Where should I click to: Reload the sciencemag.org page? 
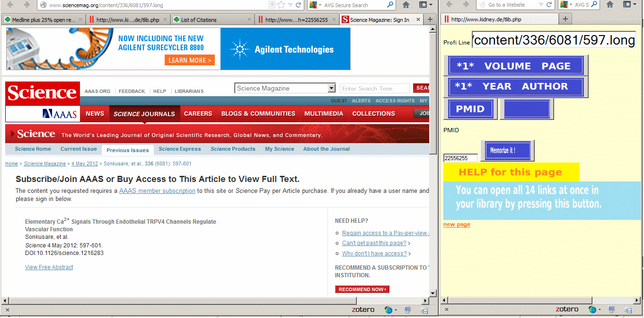point(299,5)
